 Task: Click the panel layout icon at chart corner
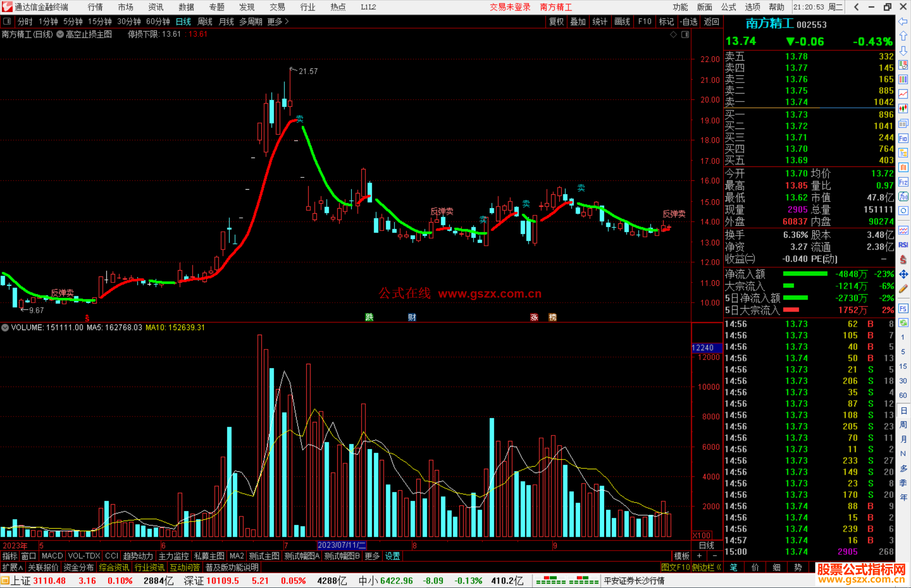click(685, 35)
